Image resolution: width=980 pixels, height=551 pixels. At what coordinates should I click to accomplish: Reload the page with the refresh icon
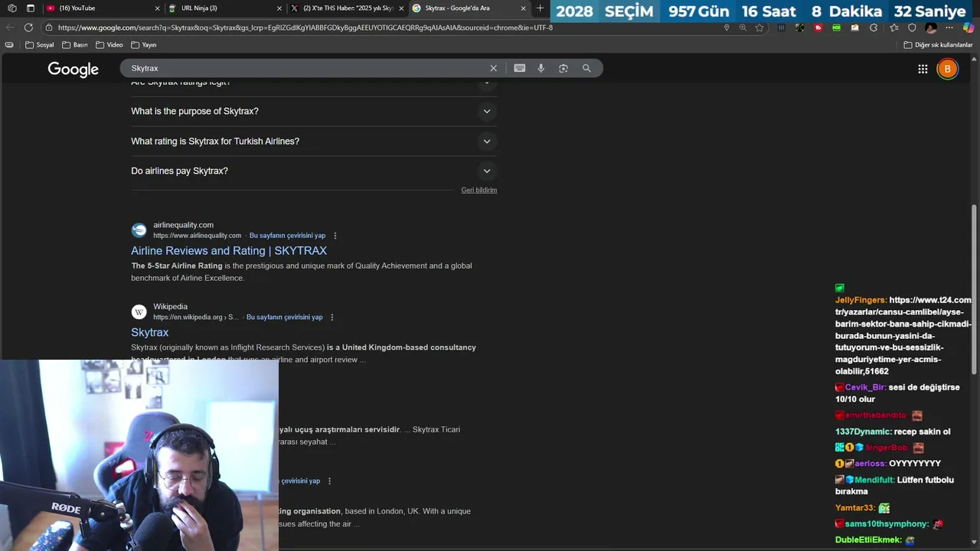[x=28, y=28]
